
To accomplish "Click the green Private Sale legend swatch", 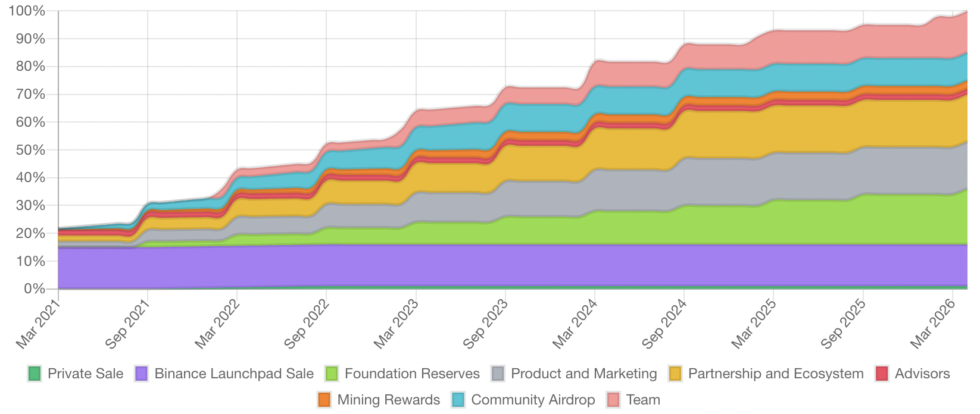I will point(35,374).
